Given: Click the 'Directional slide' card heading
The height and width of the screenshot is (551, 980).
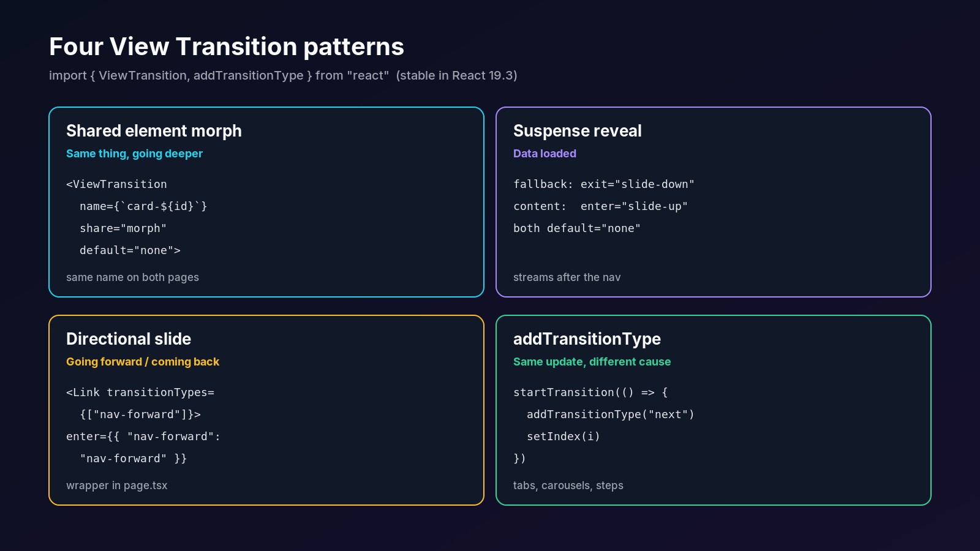Looking at the screenshot, I should pos(129,339).
